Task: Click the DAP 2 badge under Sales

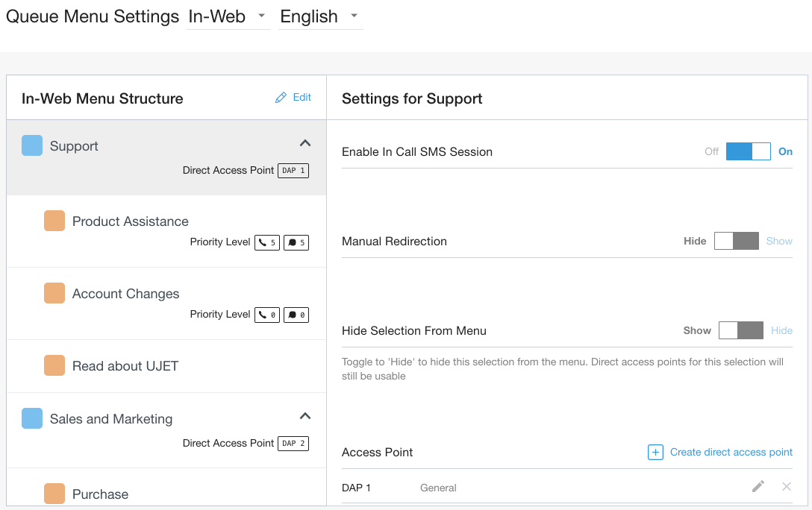Action: (x=293, y=444)
